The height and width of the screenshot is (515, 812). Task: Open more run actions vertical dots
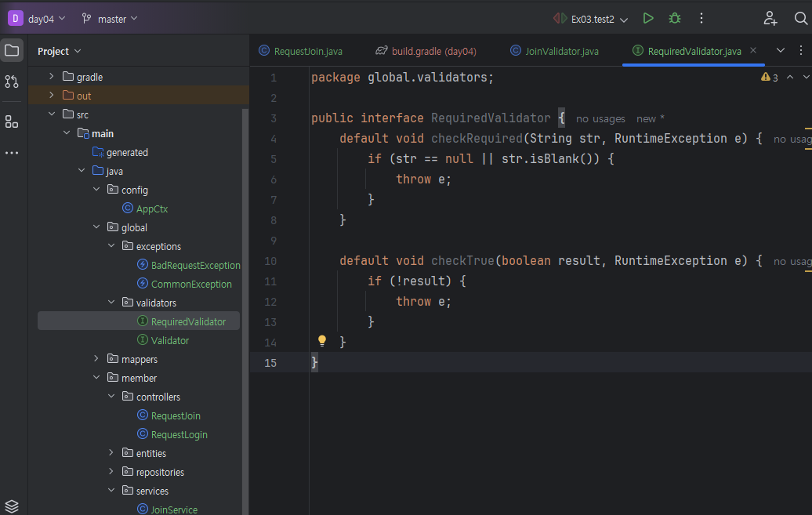[701, 19]
